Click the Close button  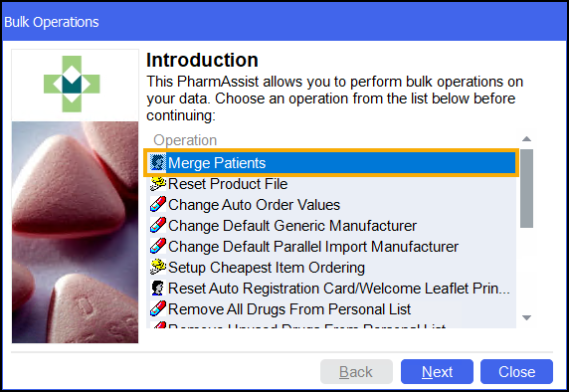click(x=516, y=372)
